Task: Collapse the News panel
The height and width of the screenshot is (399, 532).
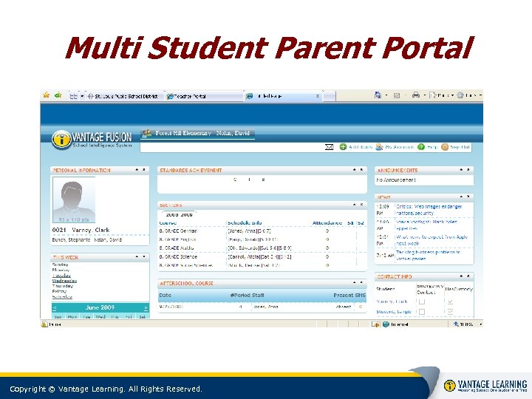Action: [x=461, y=197]
